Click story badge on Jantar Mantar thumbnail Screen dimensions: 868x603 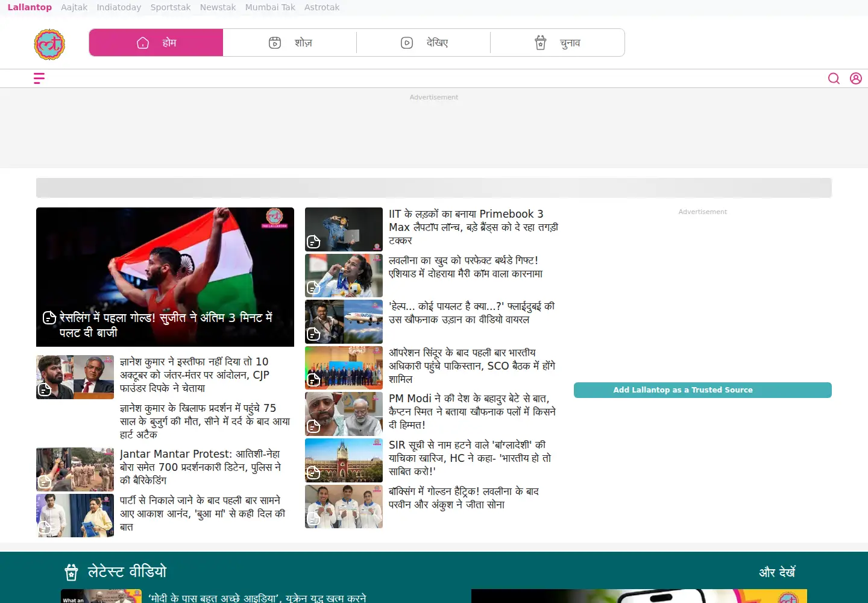pos(45,482)
